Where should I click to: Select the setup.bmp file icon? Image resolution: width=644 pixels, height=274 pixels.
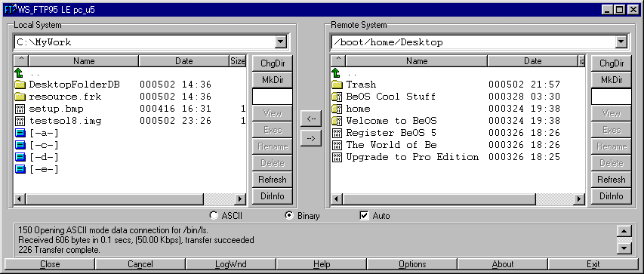(x=20, y=109)
